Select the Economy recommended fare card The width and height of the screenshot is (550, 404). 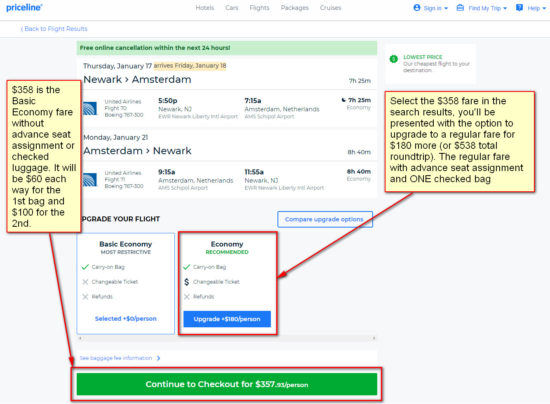pyautogui.click(x=227, y=283)
